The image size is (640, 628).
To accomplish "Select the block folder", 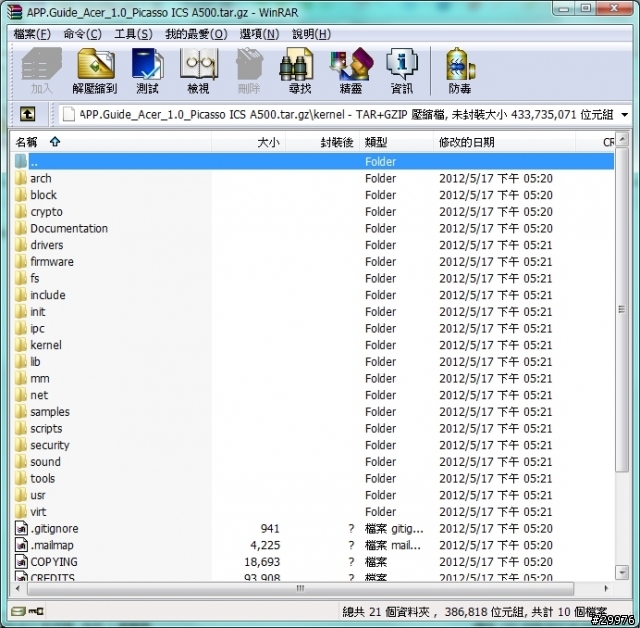I will 43,195.
